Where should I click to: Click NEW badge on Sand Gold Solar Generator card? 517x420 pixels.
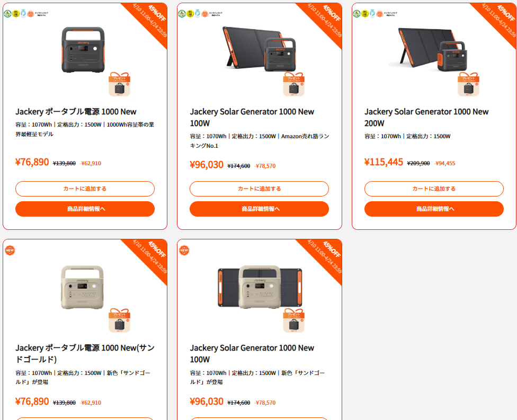(184, 250)
